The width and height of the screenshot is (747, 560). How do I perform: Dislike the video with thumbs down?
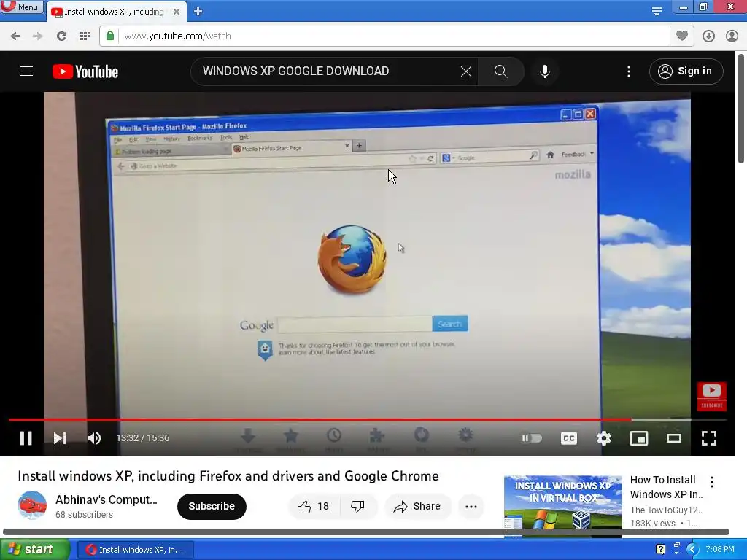pyautogui.click(x=357, y=506)
